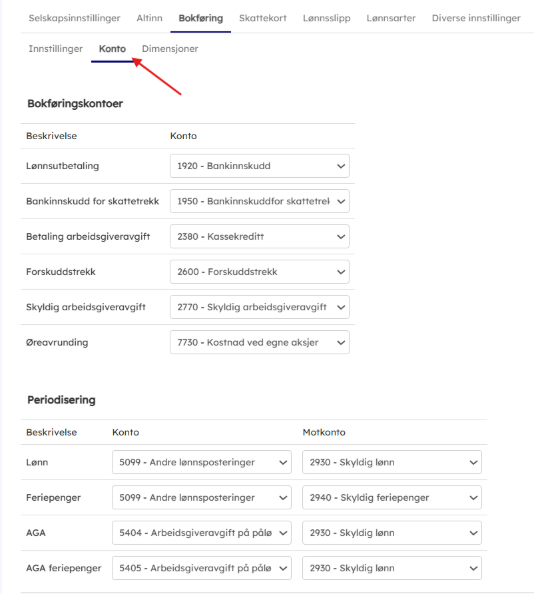
Task: Switch to the Innstillinger sub-tab
Action: pos(56,49)
